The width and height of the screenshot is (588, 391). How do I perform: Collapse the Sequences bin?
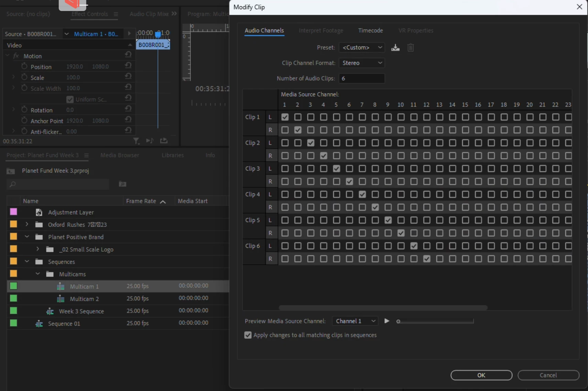click(x=27, y=261)
